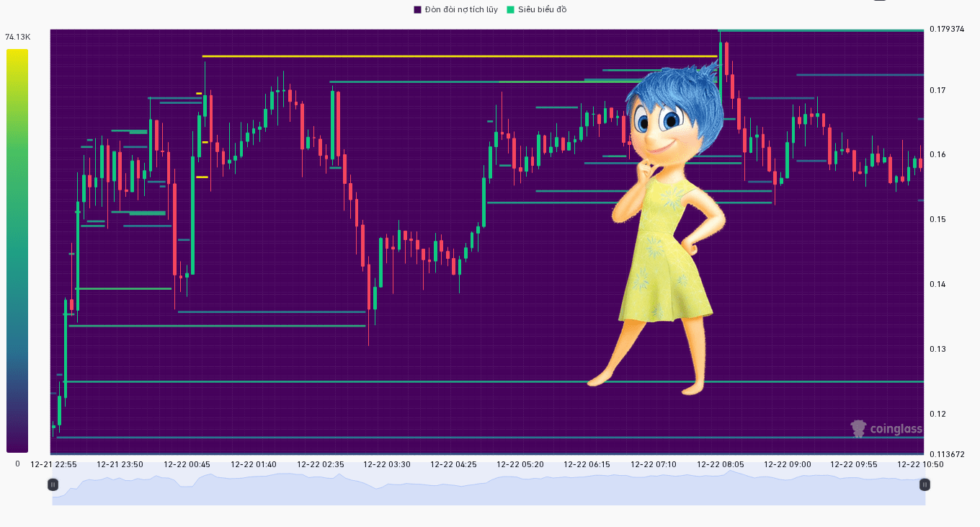Click the 12-22 03:30 time label
This screenshot has width=980, height=527.
[x=387, y=464]
